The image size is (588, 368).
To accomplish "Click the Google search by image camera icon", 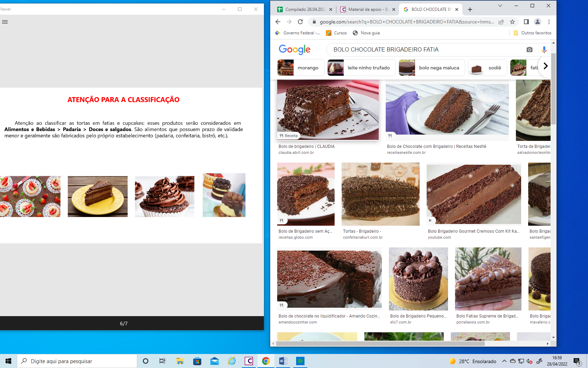I will point(529,50).
